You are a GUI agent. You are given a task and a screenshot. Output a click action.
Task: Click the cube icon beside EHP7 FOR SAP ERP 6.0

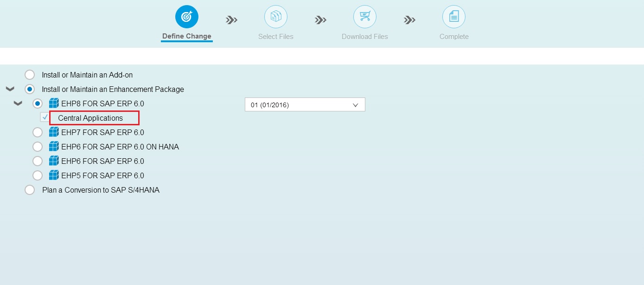54,132
